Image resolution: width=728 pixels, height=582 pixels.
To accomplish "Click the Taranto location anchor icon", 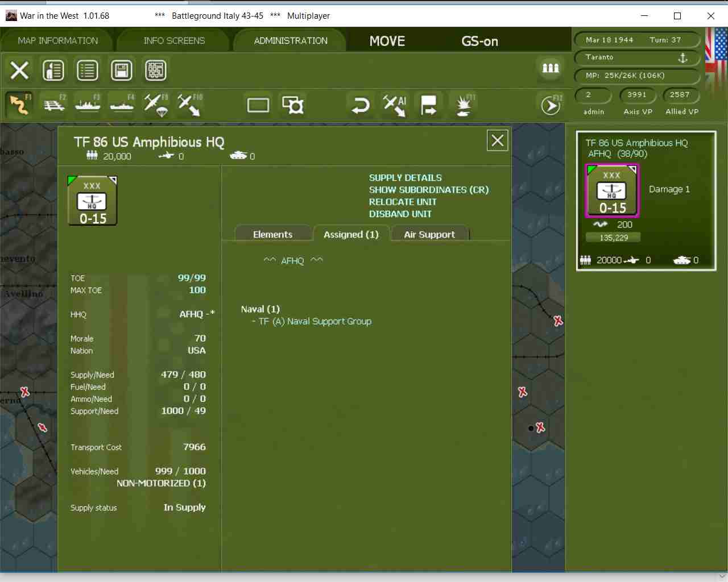I will pos(682,57).
